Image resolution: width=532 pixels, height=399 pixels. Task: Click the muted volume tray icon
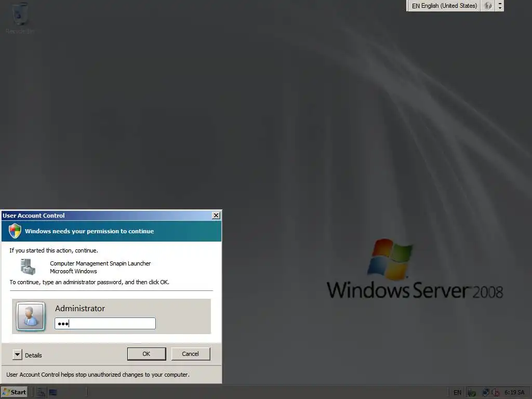[x=495, y=393]
